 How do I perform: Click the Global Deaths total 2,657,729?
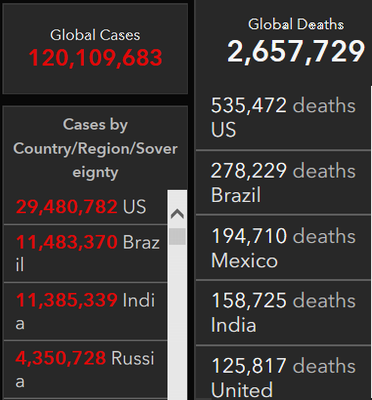click(296, 51)
